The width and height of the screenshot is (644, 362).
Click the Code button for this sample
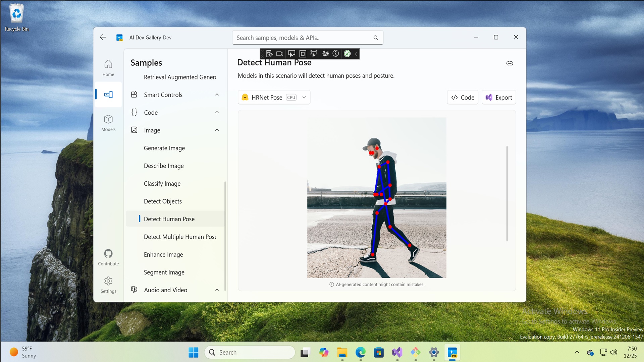click(463, 97)
